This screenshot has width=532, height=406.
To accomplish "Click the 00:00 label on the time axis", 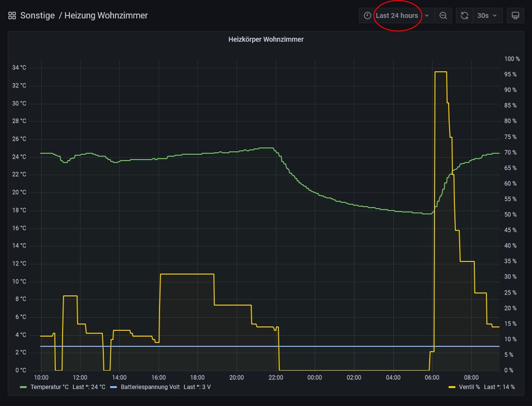I will coord(315,377).
